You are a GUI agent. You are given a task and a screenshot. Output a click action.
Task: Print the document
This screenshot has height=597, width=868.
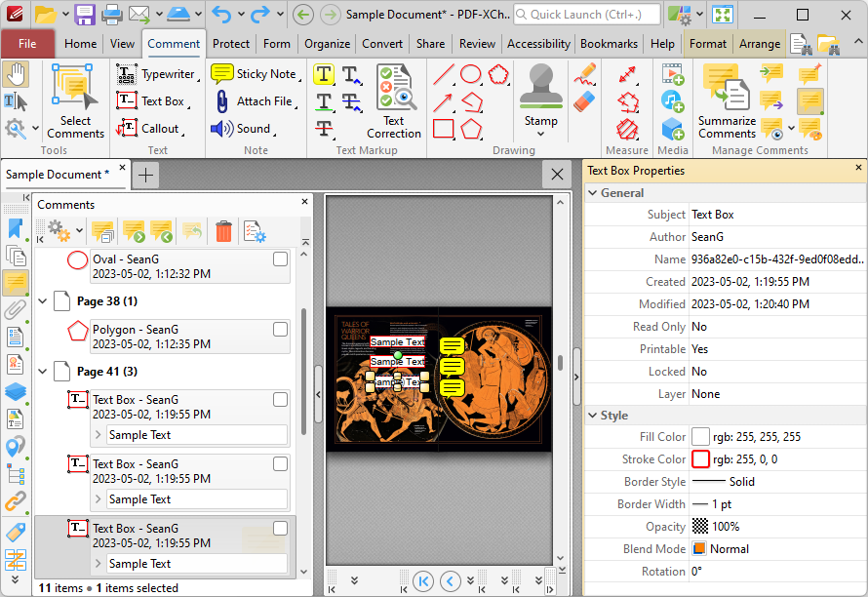[x=111, y=15]
